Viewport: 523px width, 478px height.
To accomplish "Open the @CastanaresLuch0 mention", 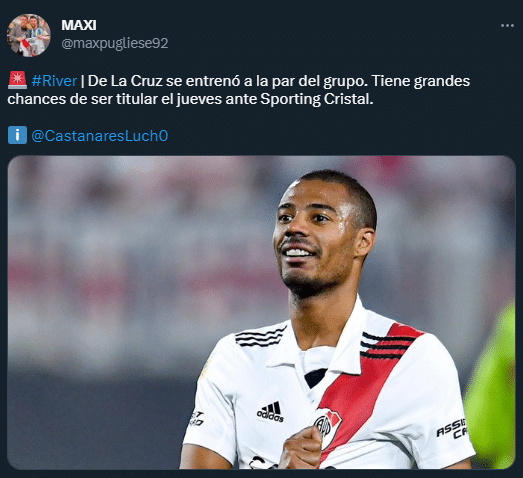I will pyautogui.click(x=99, y=136).
